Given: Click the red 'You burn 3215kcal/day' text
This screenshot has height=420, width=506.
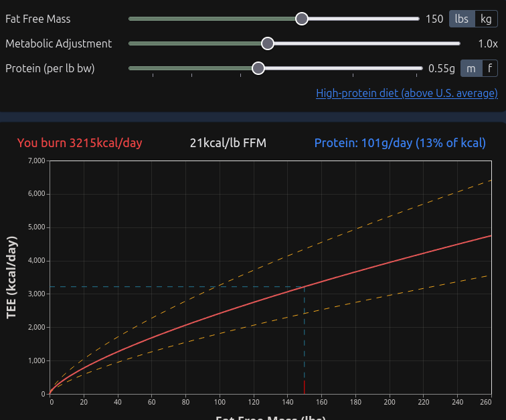Looking at the screenshot, I should (80, 143).
